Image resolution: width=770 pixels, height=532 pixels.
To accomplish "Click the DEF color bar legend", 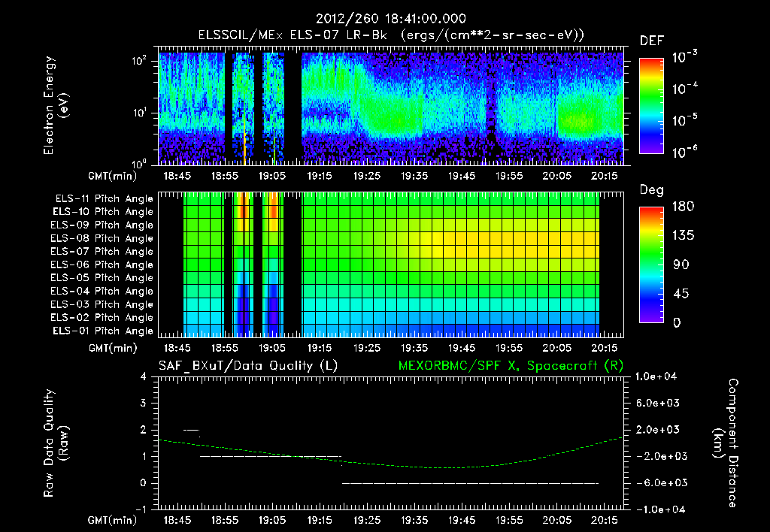I will (x=652, y=105).
